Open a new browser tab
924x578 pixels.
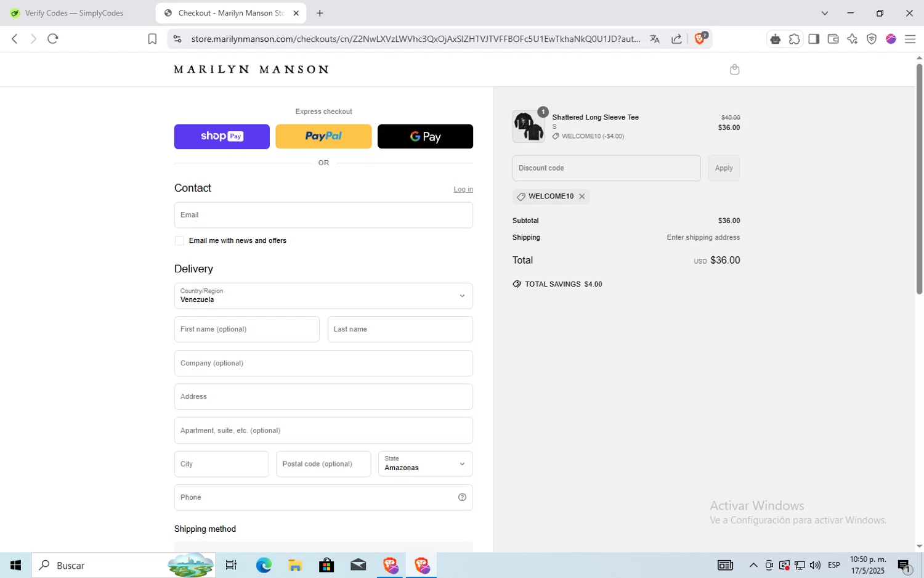320,13
